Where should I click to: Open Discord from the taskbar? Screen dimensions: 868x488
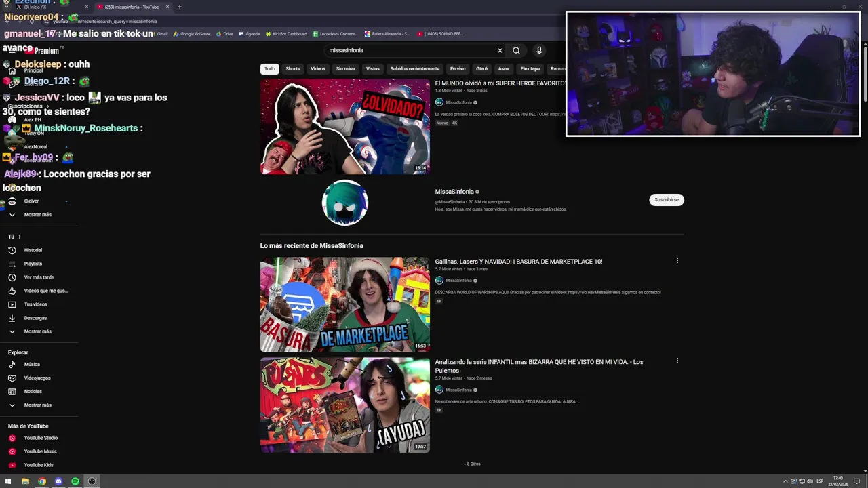click(x=58, y=481)
